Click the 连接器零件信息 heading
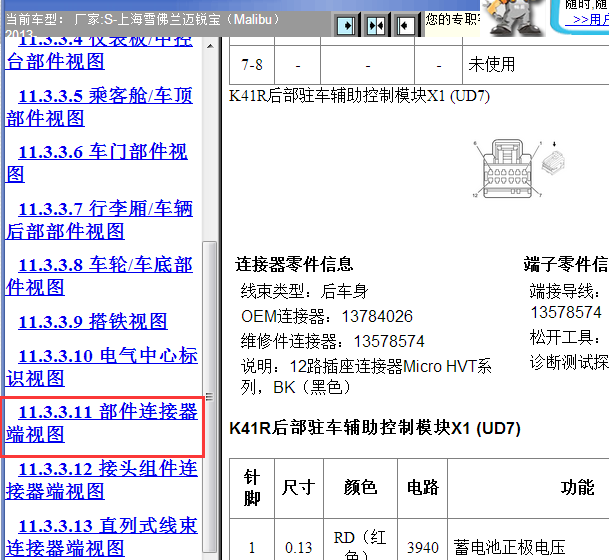 pos(294,264)
